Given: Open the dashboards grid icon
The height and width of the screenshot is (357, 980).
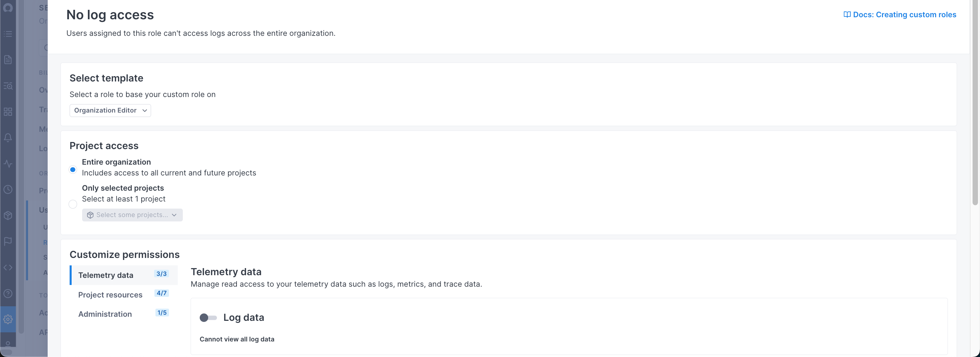Looking at the screenshot, I should (x=8, y=112).
